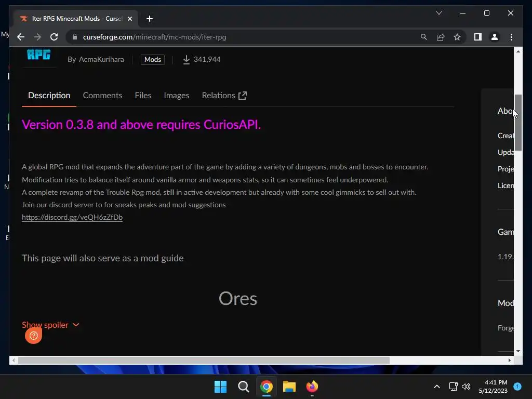
Task: Click the scroll-down arrow
Action: (518, 351)
